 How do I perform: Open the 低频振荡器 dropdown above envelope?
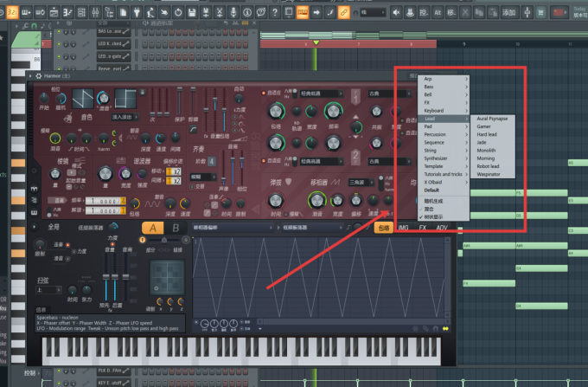tap(312, 228)
